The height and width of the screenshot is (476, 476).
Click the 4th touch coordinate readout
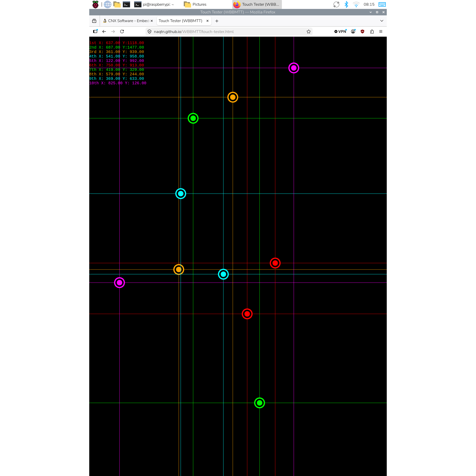click(117, 56)
